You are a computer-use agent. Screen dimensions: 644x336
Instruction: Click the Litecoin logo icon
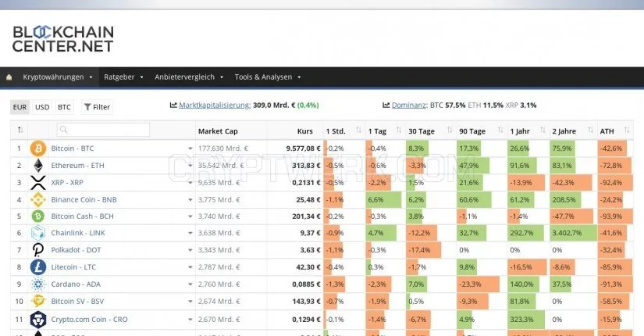tap(38, 267)
